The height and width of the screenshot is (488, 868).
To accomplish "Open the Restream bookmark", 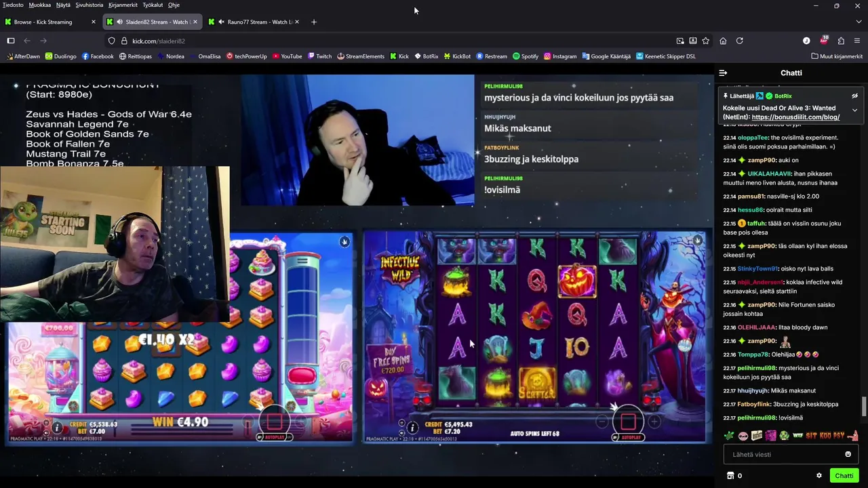I will click(492, 56).
